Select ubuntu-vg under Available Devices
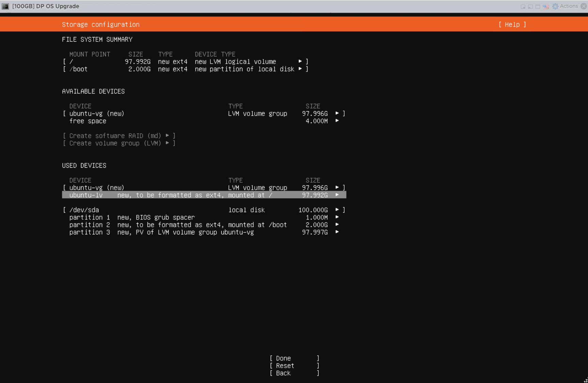 (x=204, y=114)
